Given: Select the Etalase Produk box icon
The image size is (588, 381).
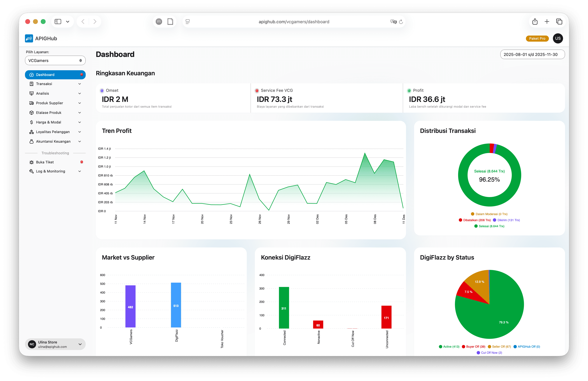Looking at the screenshot, I should [x=31, y=113].
